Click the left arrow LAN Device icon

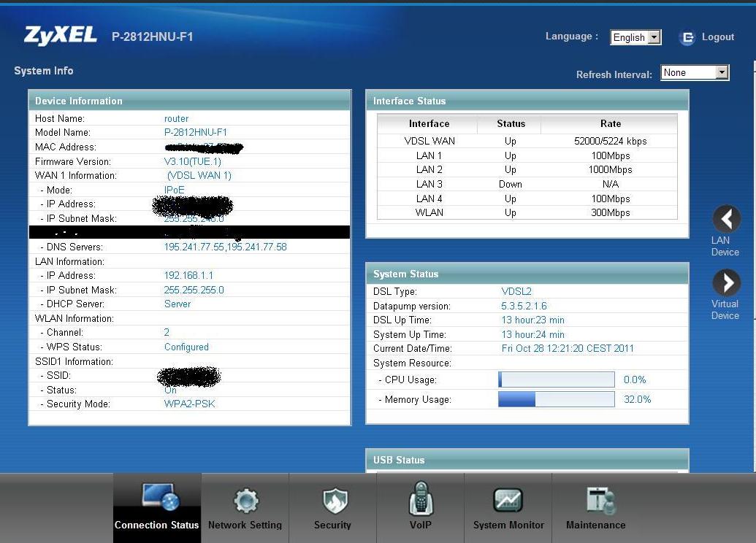[726, 219]
